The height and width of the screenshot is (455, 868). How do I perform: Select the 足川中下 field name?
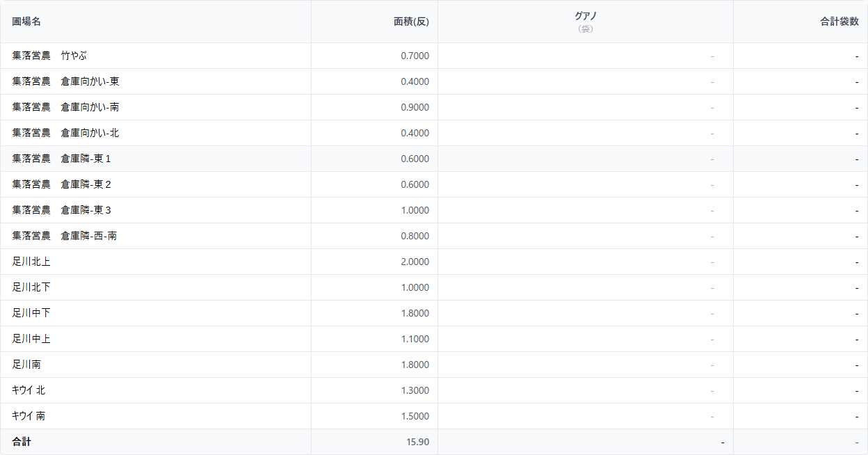coord(31,313)
